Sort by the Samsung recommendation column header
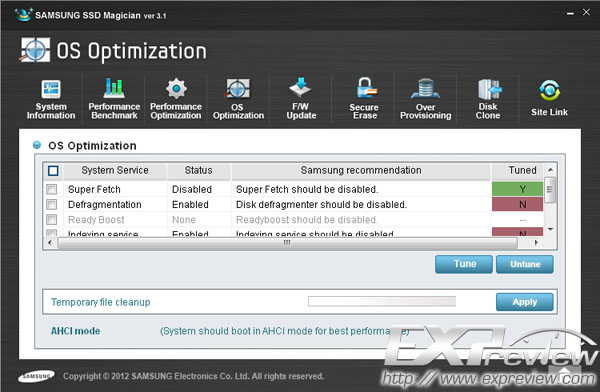The image size is (600, 392). (361, 170)
